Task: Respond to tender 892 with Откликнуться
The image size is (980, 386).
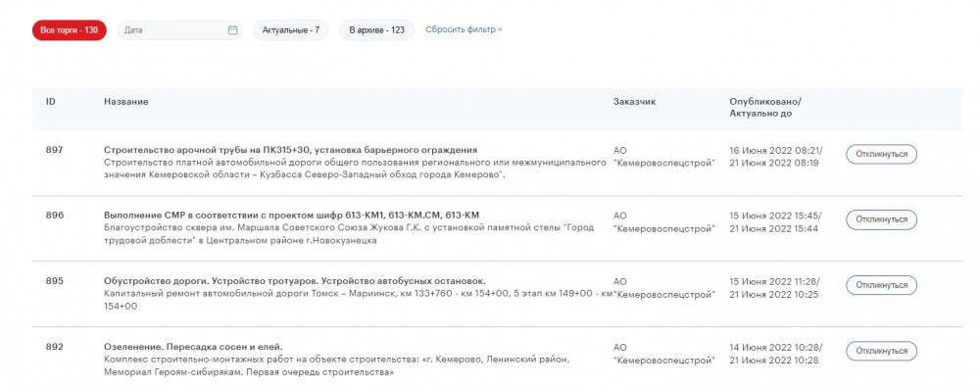Action: [881, 351]
